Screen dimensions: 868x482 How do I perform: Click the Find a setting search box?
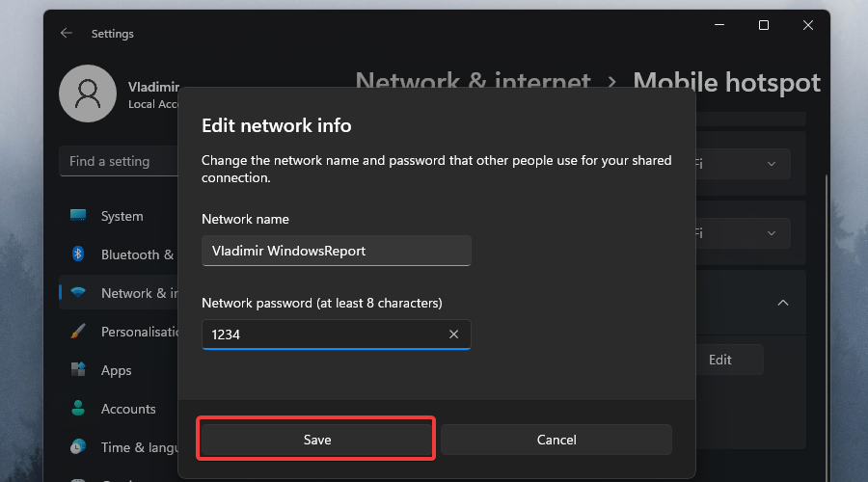(118, 161)
